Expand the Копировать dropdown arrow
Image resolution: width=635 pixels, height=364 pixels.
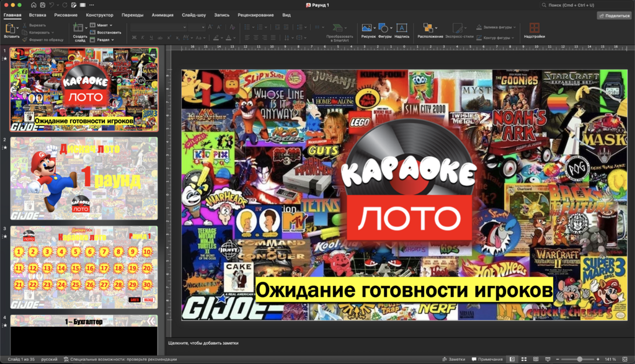[53, 32]
